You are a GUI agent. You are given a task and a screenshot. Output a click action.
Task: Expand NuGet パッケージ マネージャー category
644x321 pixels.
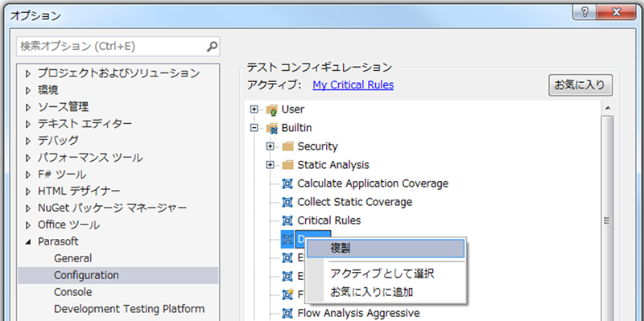(x=28, y=208)
